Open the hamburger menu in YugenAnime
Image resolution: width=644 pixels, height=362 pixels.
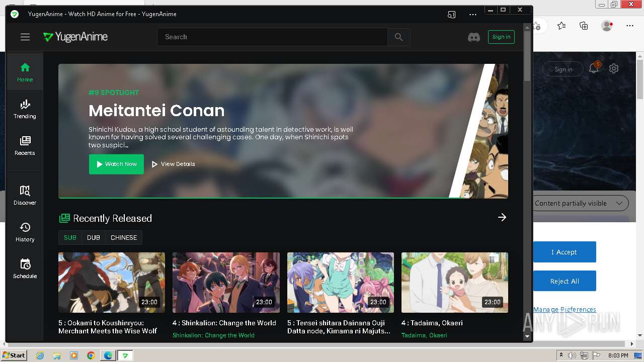25,37
